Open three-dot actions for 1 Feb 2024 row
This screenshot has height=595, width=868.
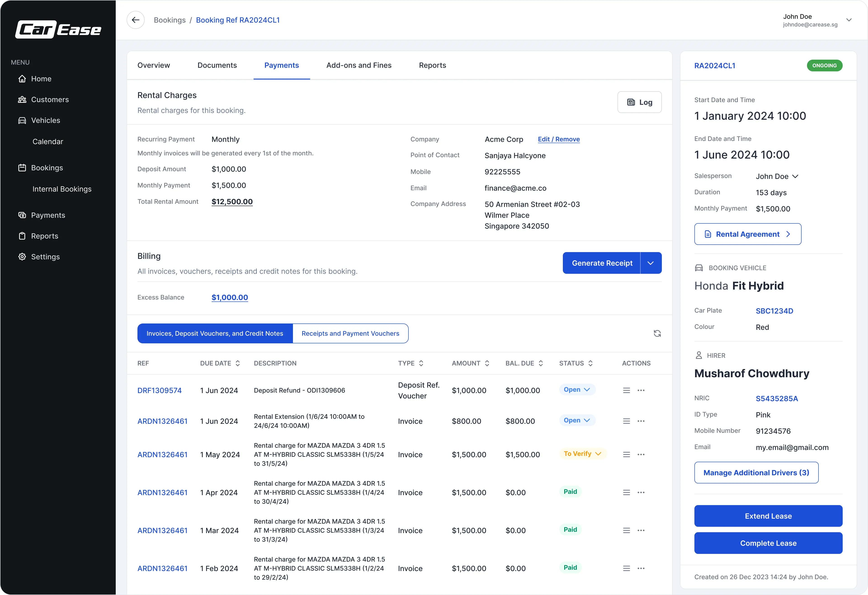[641, 569]
